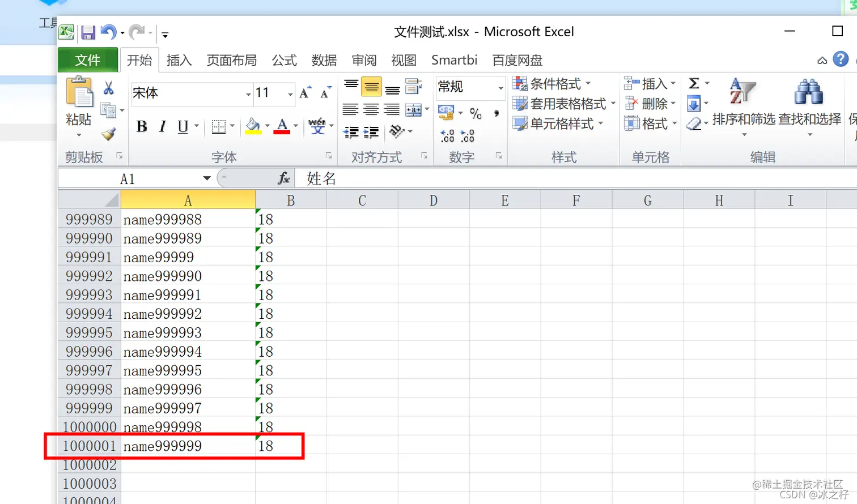Cut selection with the scissors icon
This screenshot has height=504, width=857.
click(x=108, y=88)
